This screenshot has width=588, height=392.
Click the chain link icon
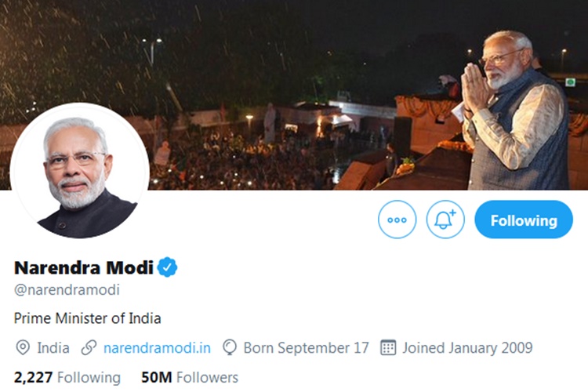89,347
